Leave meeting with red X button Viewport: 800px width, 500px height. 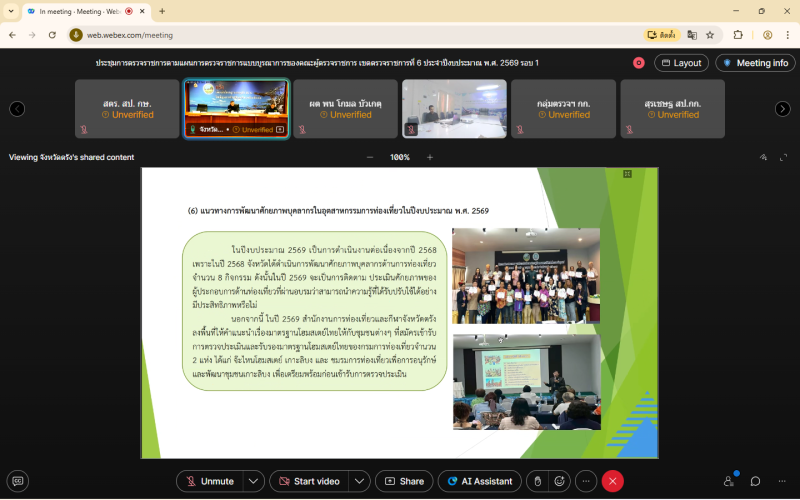[x=612, y=481]
